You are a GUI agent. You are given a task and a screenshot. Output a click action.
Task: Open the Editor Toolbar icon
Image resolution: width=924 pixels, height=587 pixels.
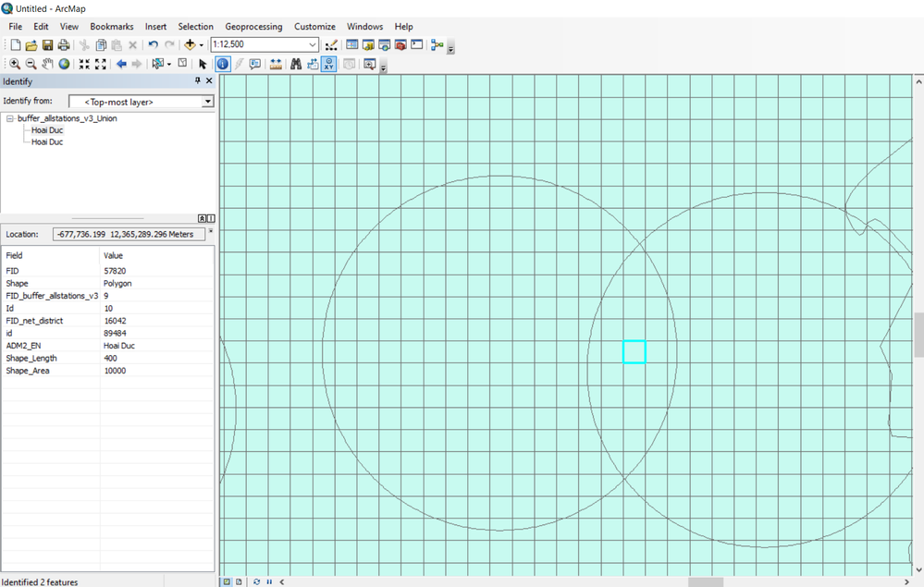tap(331, 44)
